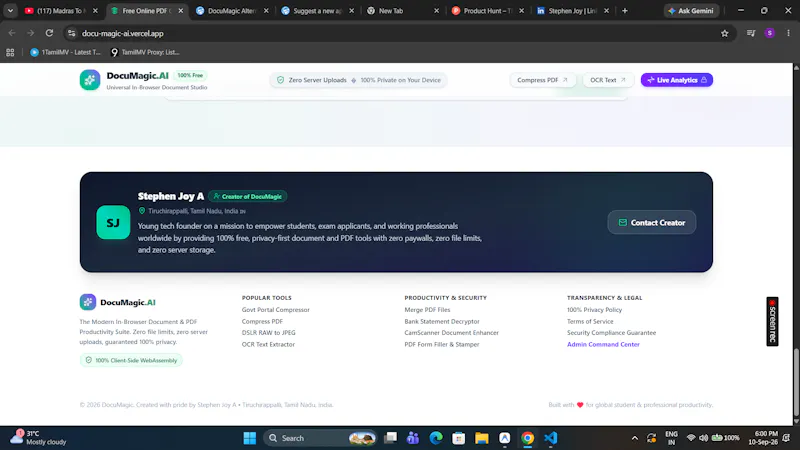The height and width of the screenshot is (450, 800).
Task: Open the Chrome profile avatar
Action: point(769,33)
